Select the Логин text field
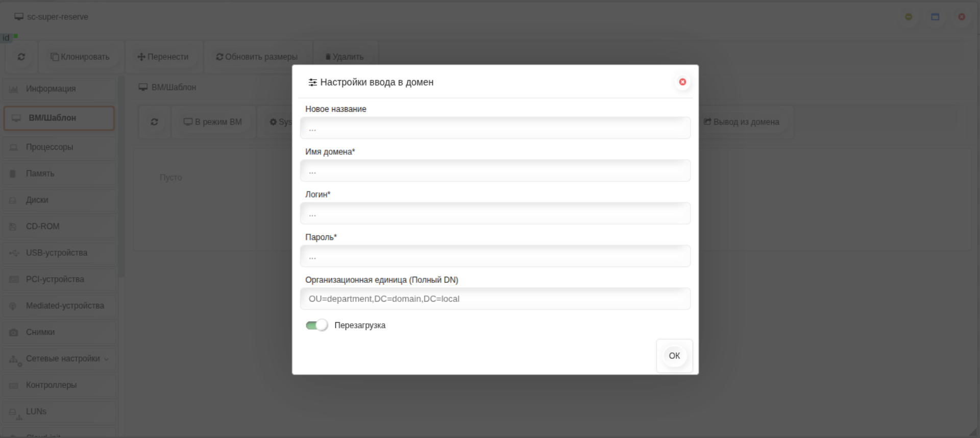 pyautogui.click(x=495, y=213)
